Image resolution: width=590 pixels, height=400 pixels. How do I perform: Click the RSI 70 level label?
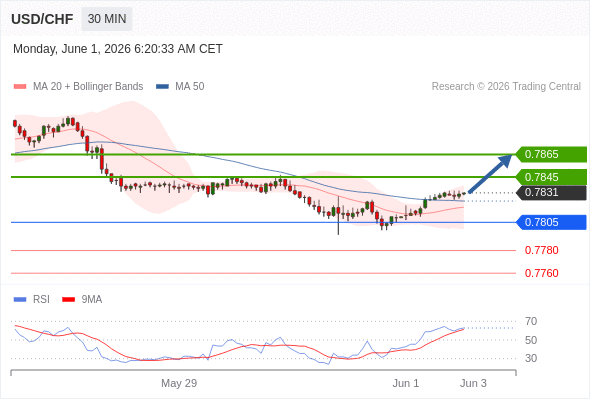[x=531, y=321]
